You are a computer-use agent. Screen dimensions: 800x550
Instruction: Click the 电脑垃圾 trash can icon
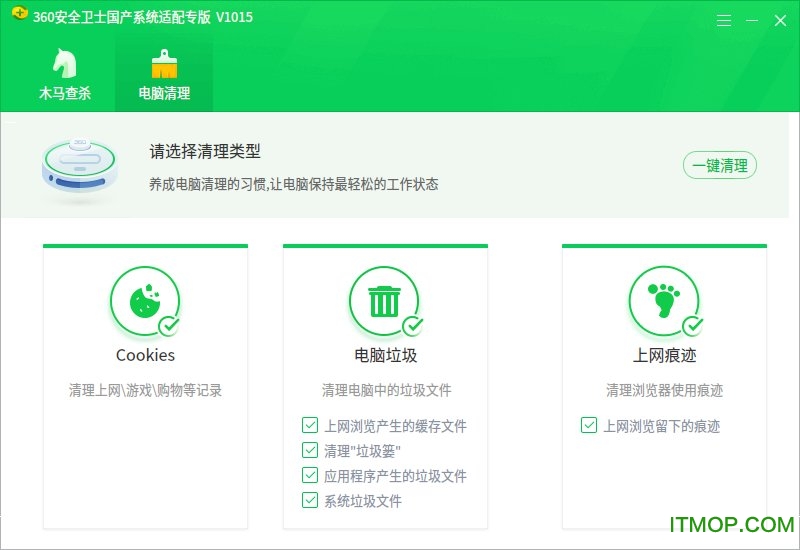tap(384, 301)
